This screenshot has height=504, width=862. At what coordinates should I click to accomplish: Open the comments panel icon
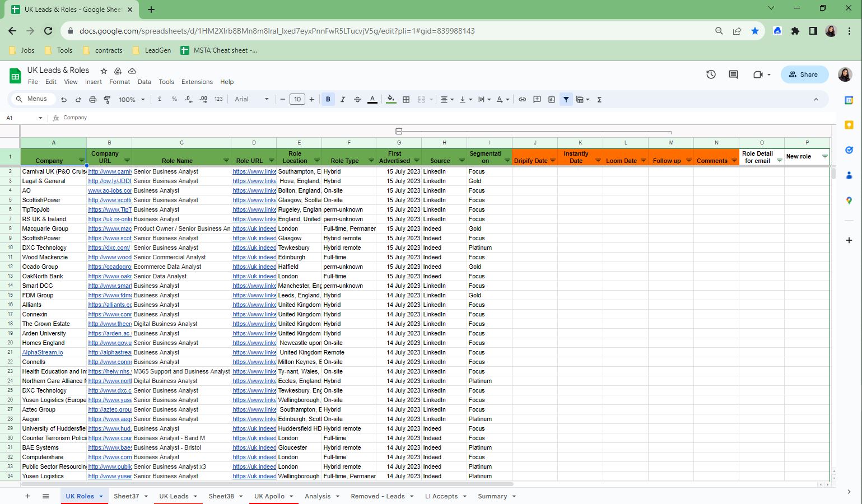coord(733,74)
